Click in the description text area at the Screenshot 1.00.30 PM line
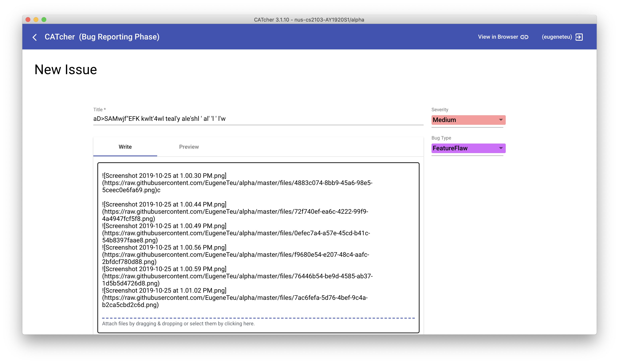The width and height of the screenshot is (619, 364). (x=164, y=176)
